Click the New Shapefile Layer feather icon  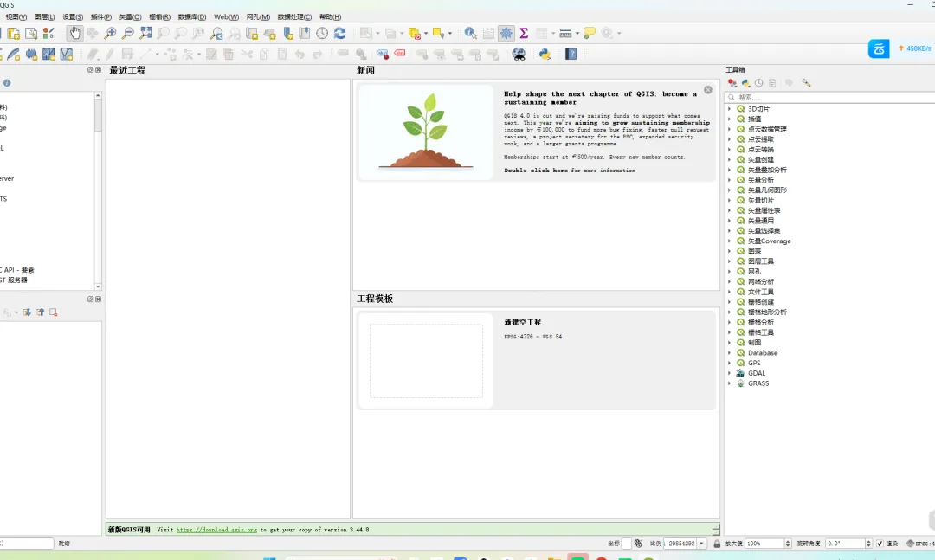13,55
